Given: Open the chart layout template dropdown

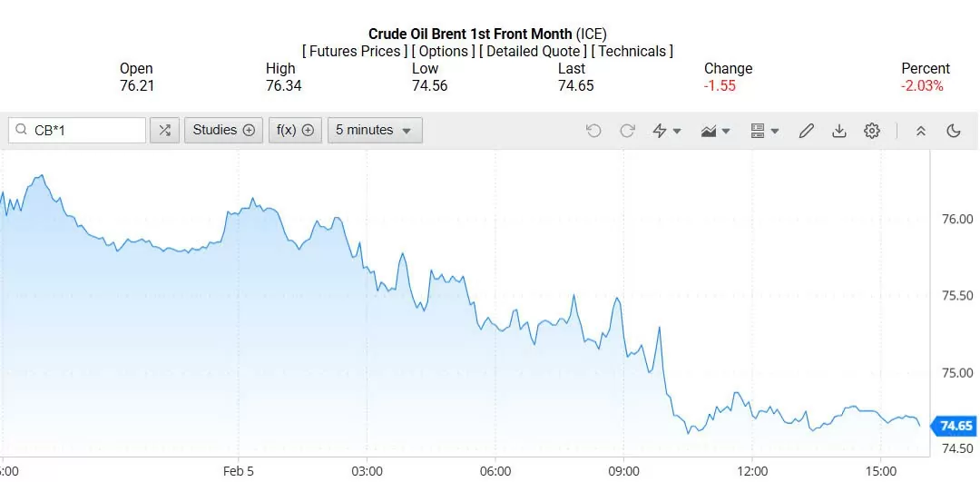Looking at the screenshot, I should [x=765, y=131].
